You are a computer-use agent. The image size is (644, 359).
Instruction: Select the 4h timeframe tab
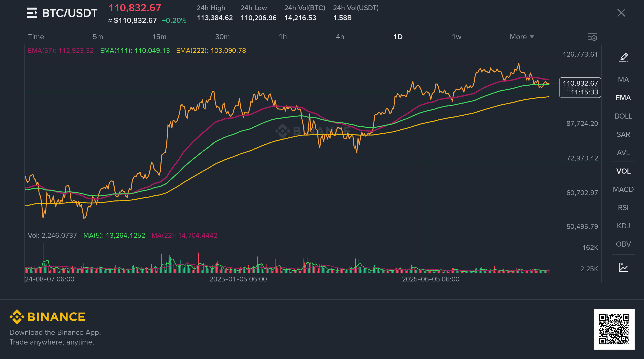[340, 37]
